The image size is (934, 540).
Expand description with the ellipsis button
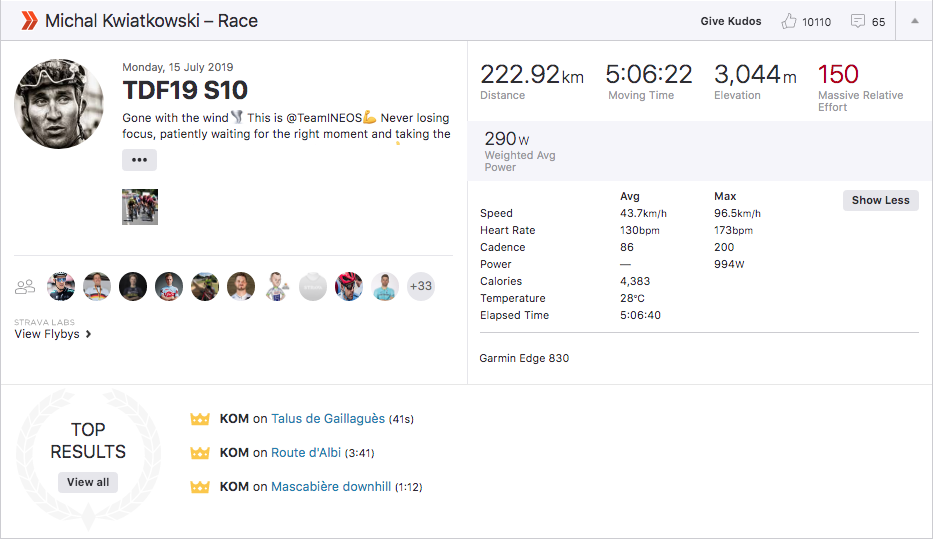point(139,160)
